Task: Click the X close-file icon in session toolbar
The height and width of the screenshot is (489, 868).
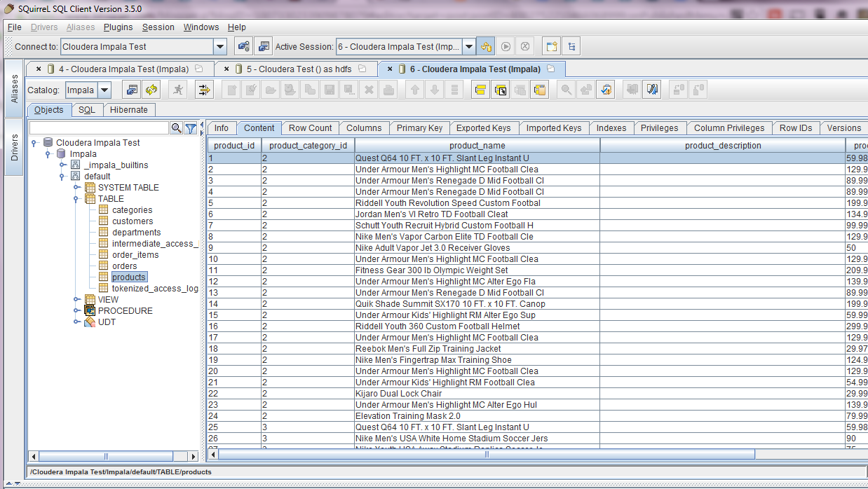Action: pos(369,90)
